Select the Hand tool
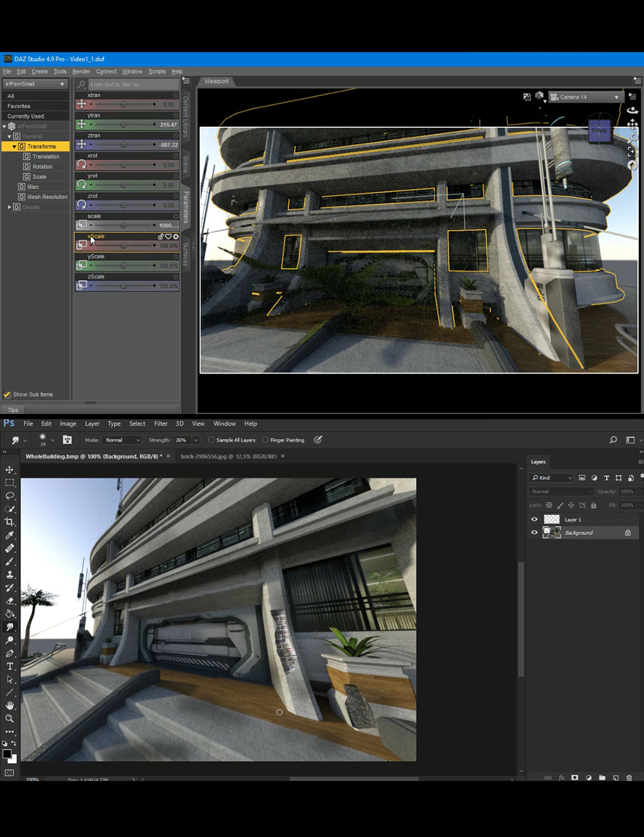Image resolution: width=644 pixels, height=837 pixels. coord(10,706)
